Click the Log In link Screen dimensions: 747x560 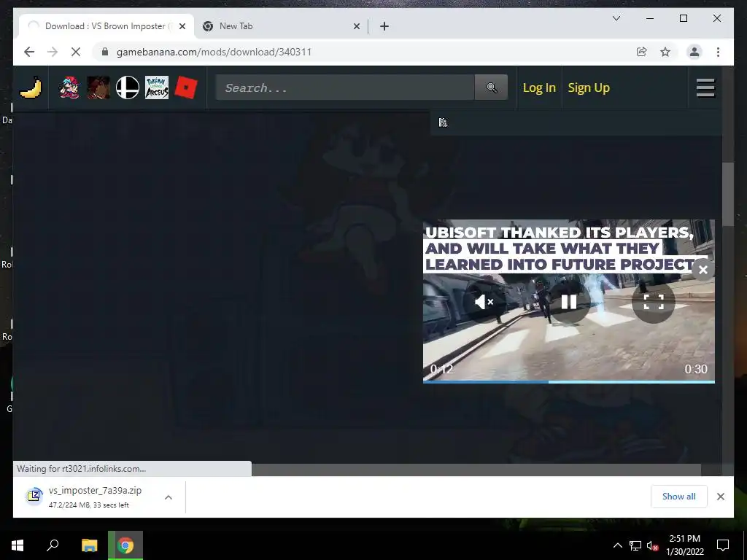point(539,87)
